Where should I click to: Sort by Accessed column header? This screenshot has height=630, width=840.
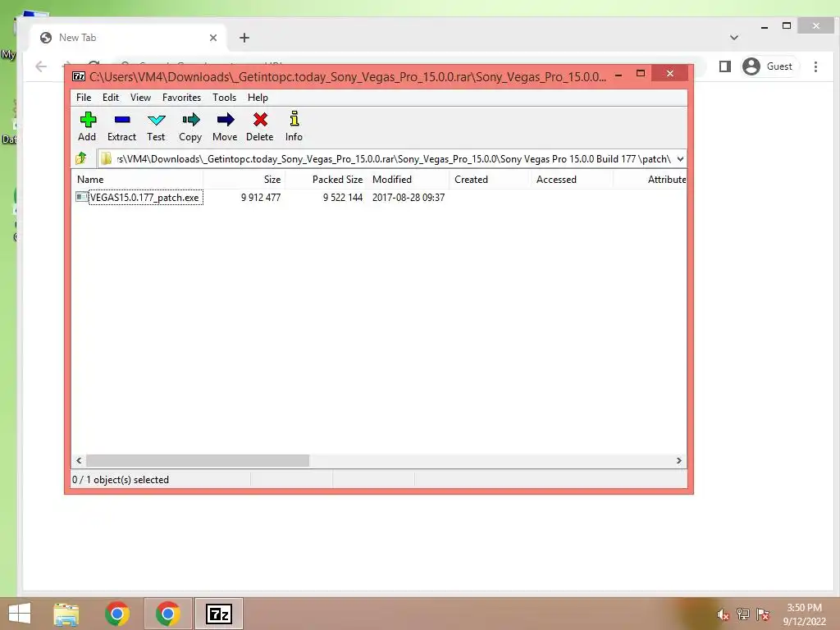coord(573,180)
